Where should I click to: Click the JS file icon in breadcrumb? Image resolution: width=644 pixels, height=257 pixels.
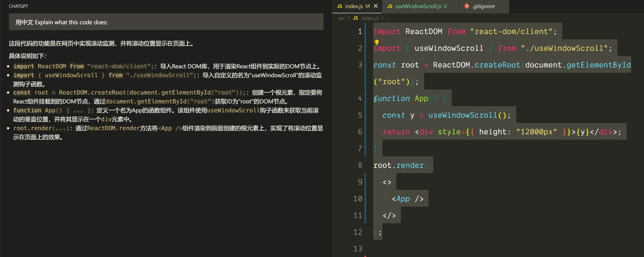pos(355,18)
